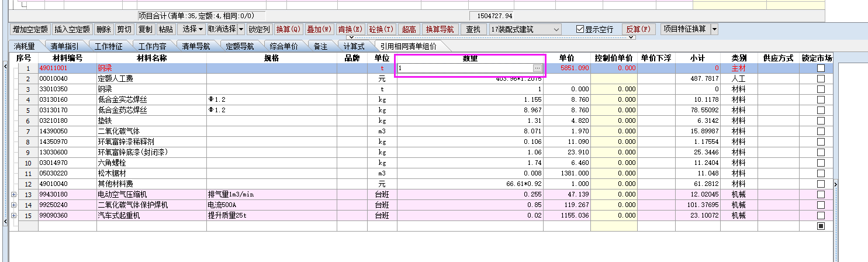Click the 砼换(T) button
This screenshot has height=262, width=868.
[381, 29]
